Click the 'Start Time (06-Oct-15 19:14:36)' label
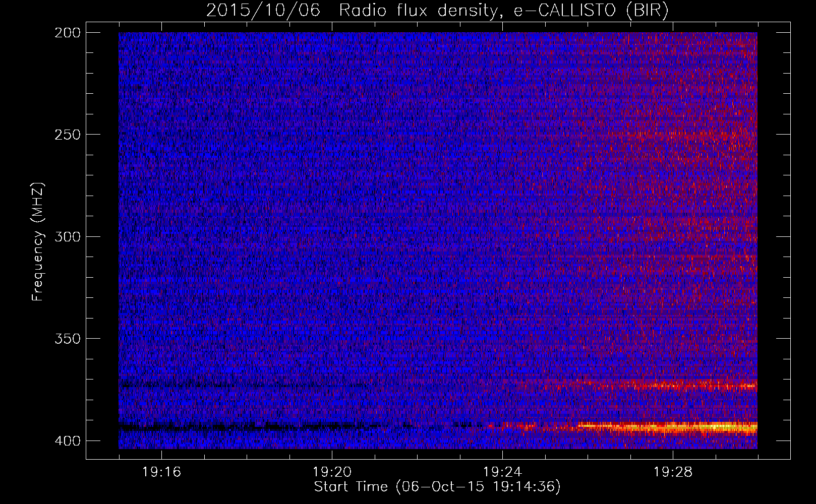 click(x=437, y=487)
